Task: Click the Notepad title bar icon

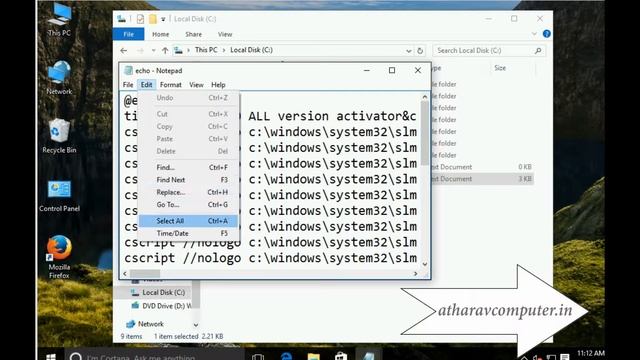Action: tap(129, 71)
